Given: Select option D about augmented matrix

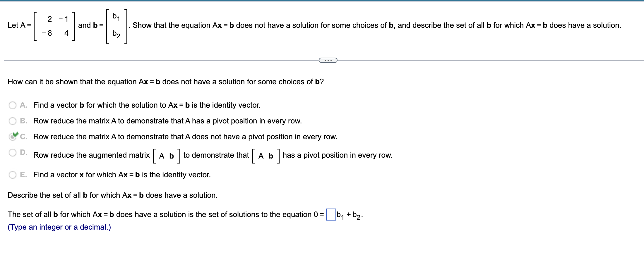Looking at the screenshot, I should pos(12,152).
